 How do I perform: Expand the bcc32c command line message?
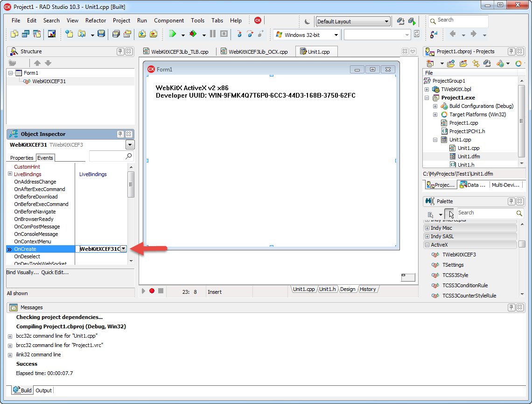10,336
